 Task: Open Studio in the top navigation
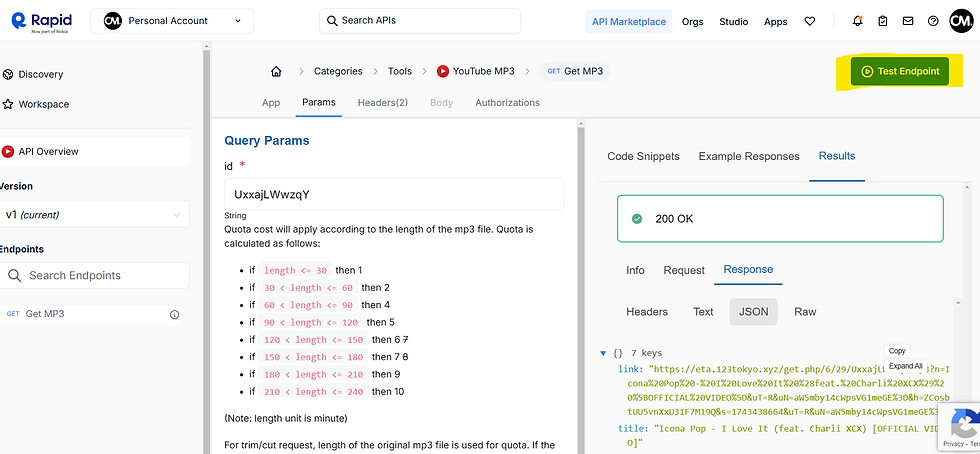(x=733, y=21)
